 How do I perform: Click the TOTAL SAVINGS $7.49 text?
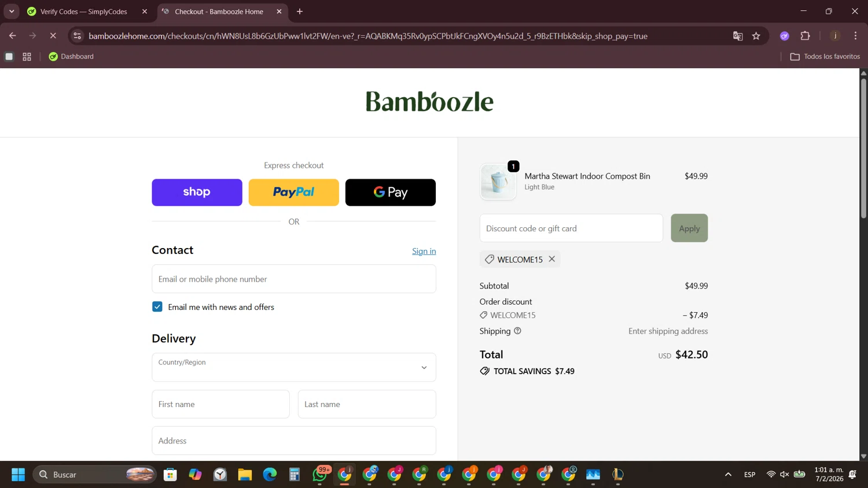coord(534,371)
